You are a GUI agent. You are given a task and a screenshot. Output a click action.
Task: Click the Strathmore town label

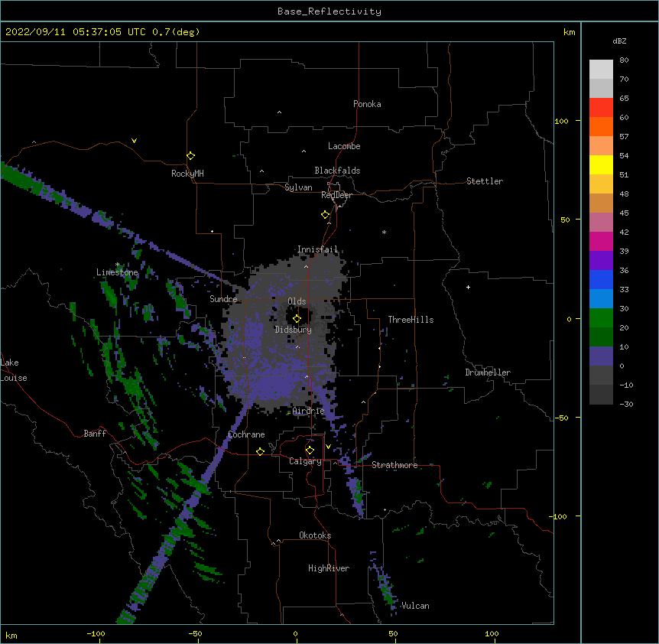[394, 465]
